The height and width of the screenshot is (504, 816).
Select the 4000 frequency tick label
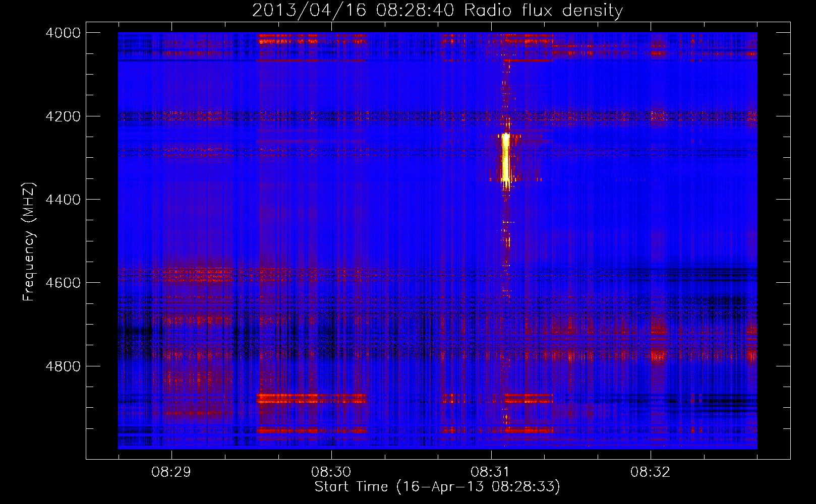click(63, 33)
